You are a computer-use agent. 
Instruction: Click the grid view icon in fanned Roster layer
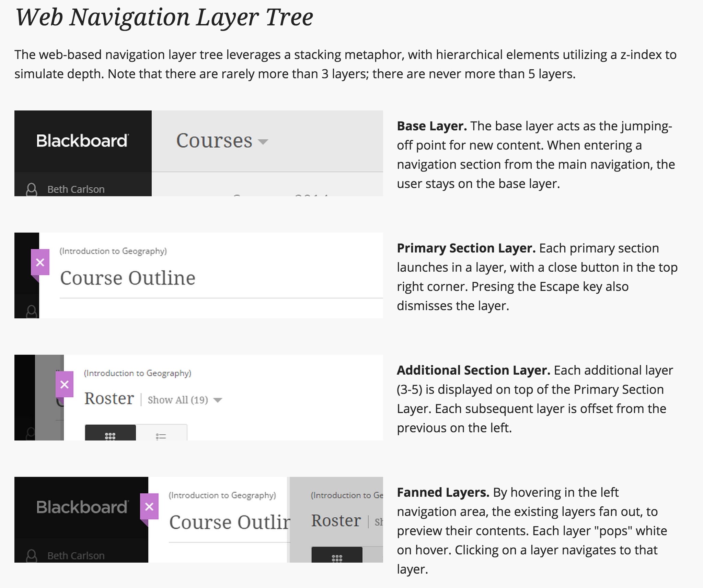click(x=337, y=555)
